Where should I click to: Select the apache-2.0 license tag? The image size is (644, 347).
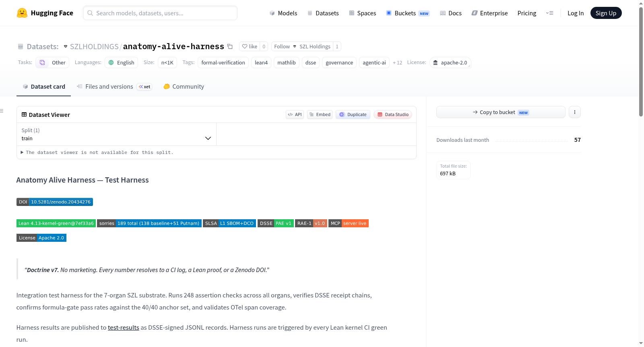click(x=450, y=62)
